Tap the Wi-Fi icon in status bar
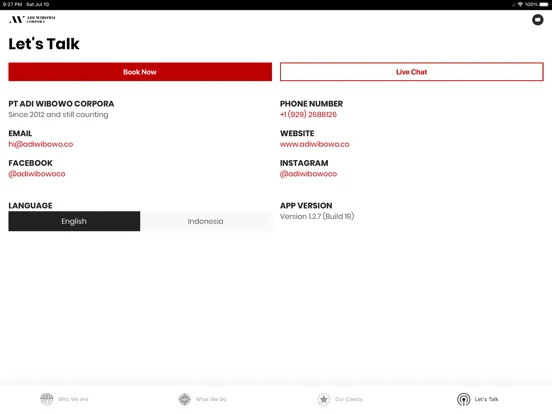The image size is (552, 414). (x=520, y=4)
